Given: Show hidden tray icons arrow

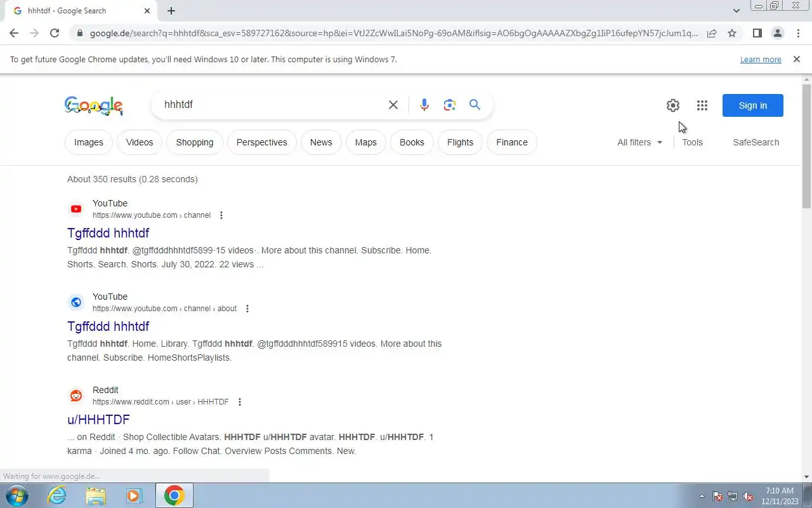Looking at the screenshot, I should (x=702, y=497).
